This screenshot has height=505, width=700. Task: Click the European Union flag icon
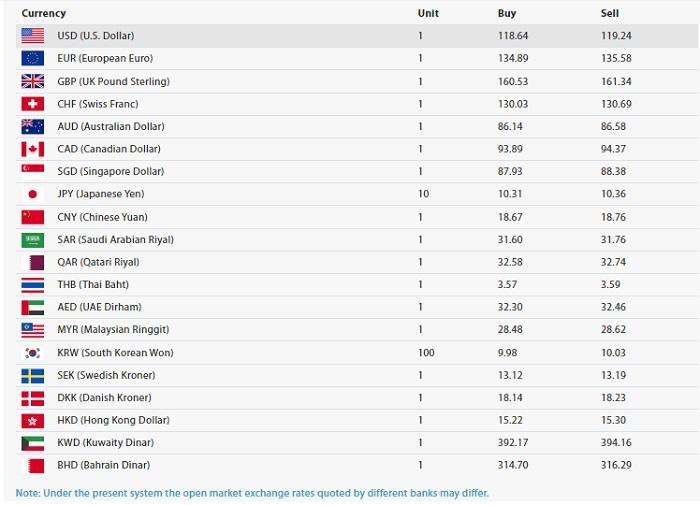32,59
